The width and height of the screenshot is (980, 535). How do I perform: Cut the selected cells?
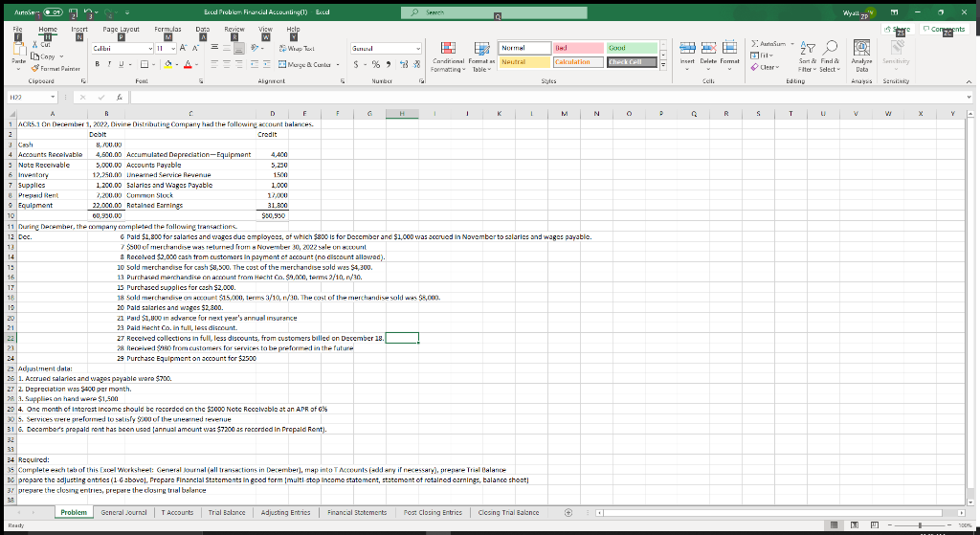(x=42, y=44)
